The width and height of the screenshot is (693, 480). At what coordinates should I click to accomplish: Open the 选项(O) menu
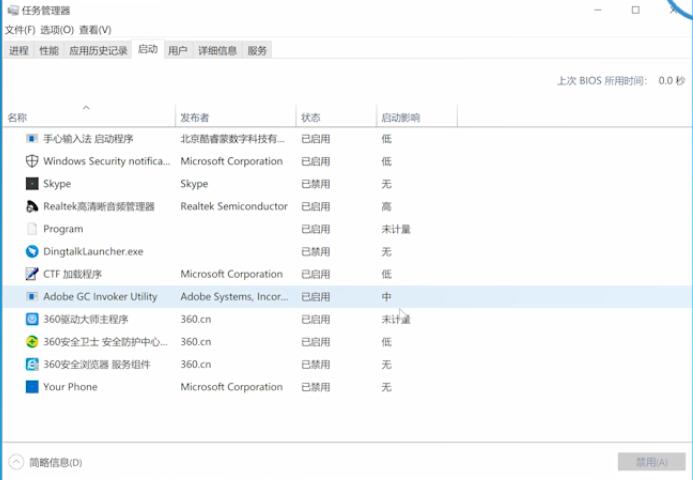click(57, 30)
